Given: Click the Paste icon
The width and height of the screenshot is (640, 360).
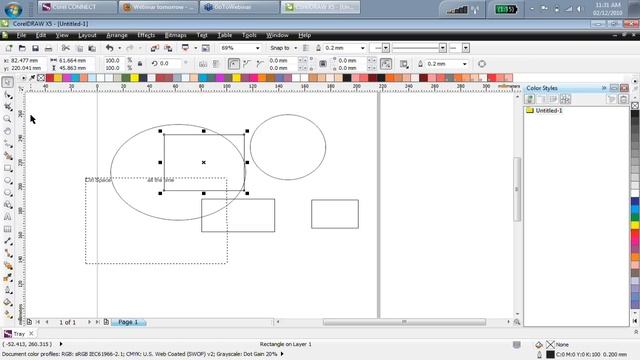Looking at the screenshot, I should click(92, 48).
